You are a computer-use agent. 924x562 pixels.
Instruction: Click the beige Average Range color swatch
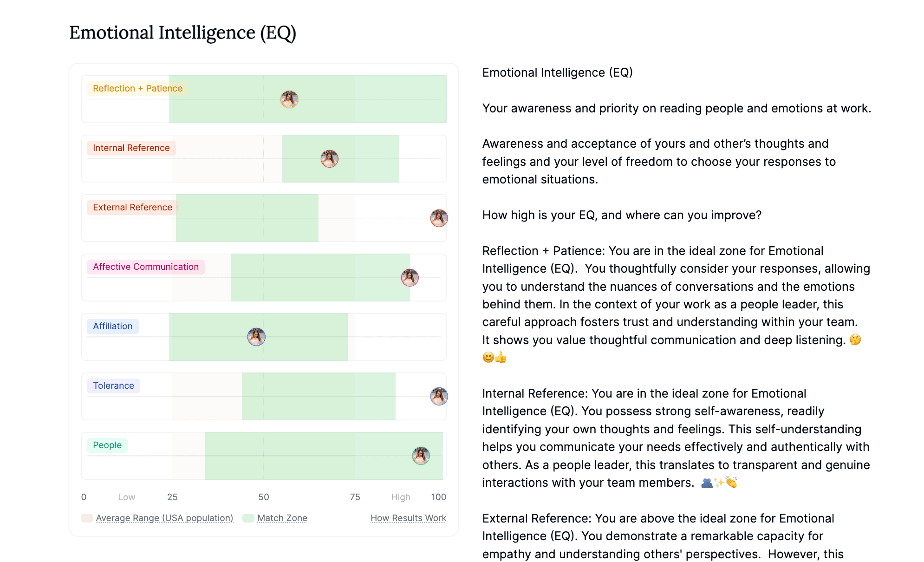87,518
